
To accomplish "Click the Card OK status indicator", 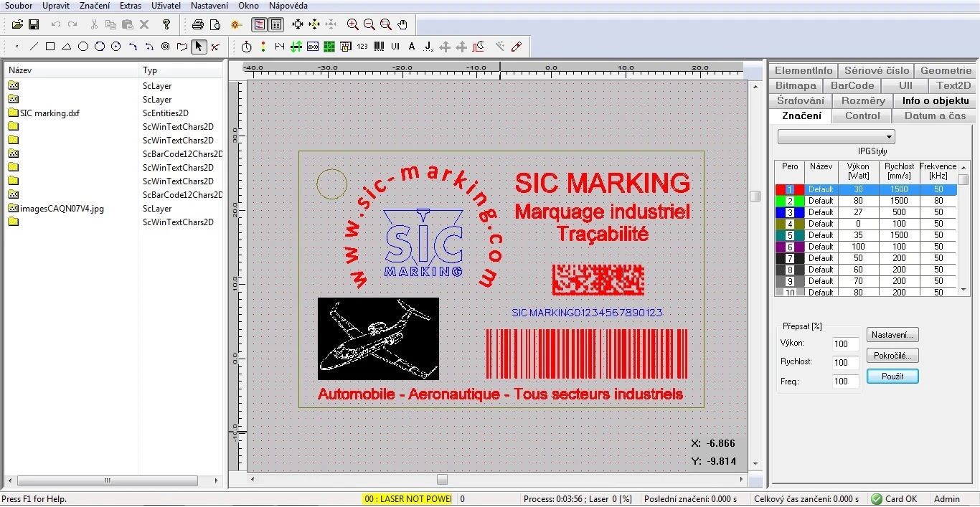I will click(x=894, y=499).
